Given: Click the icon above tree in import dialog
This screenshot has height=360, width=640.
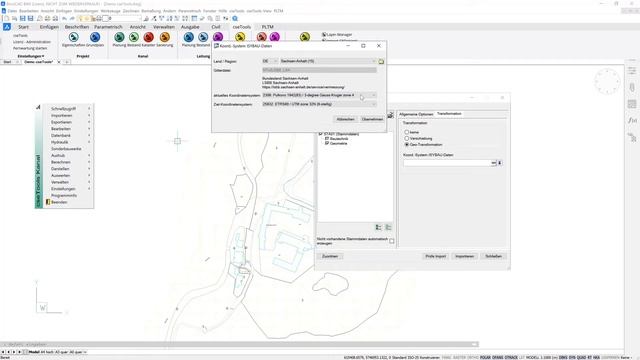Looking at the screenshot, I should pos(391,116).
